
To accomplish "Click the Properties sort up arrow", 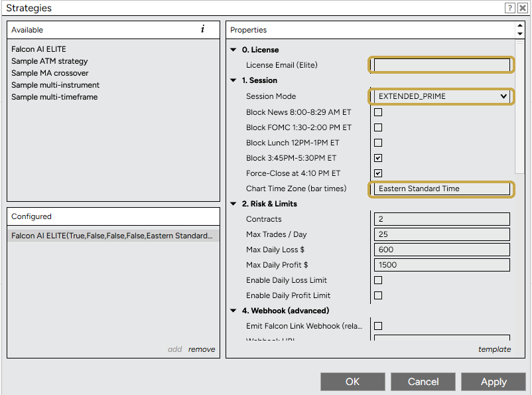I will tap(520, 25).
